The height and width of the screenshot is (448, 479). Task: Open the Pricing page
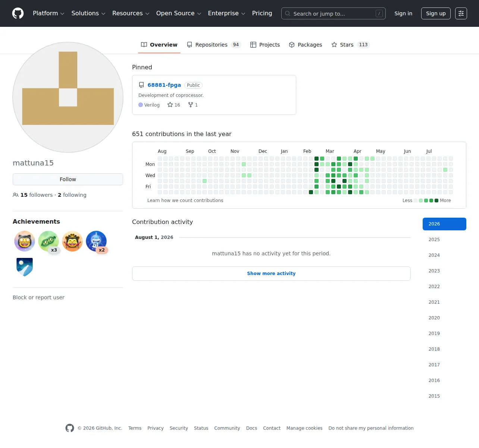[262, 13]
